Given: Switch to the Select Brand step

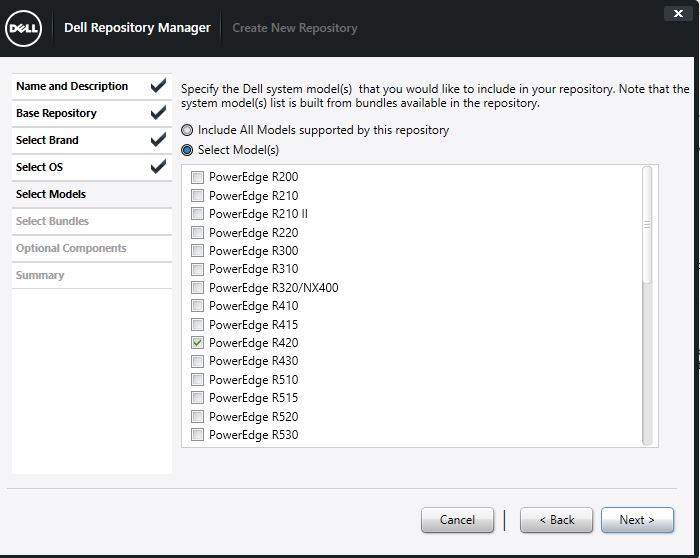Looking at the screenshot, I should click(47, 141).
